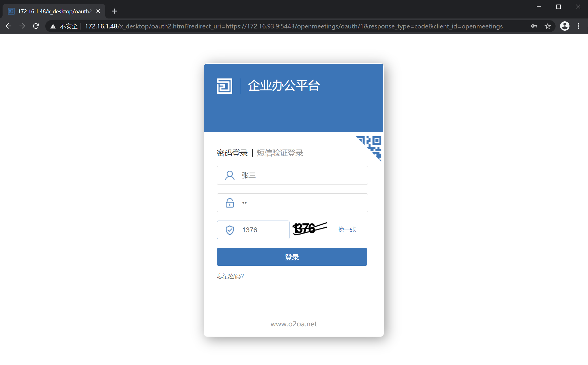The width and height of the screenshot is (588, 365).
Task: Click the not-secure warning indicator
Action: pos(64,26)
